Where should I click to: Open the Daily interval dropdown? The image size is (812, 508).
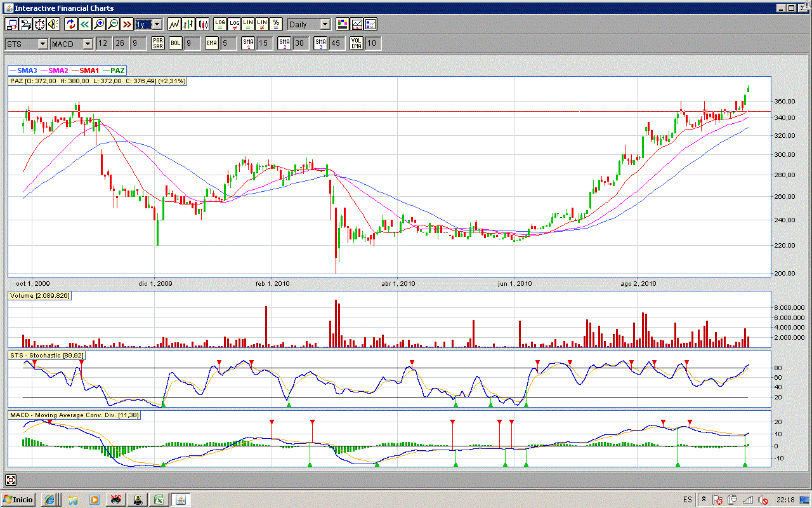pyautogui.click(x=325, y=24)
